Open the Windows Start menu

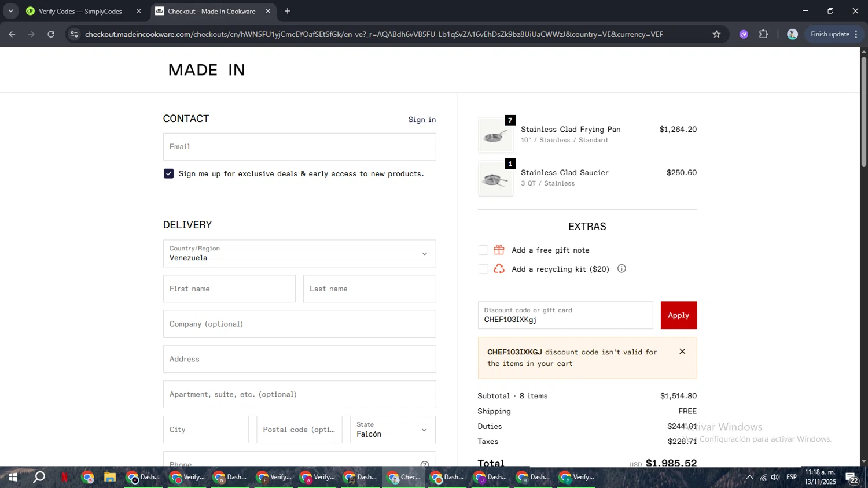[13, 477]
